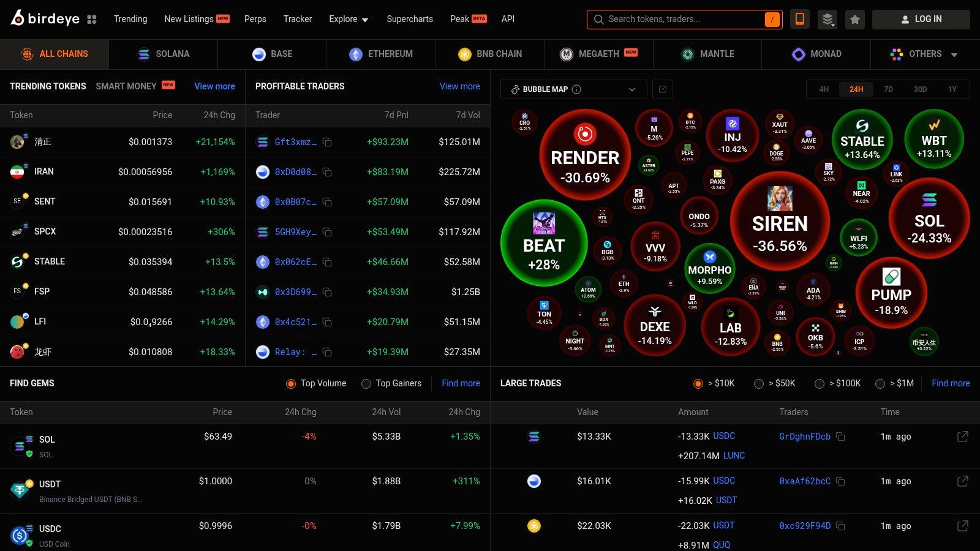Select the SOL row in Find Gems

245,446
